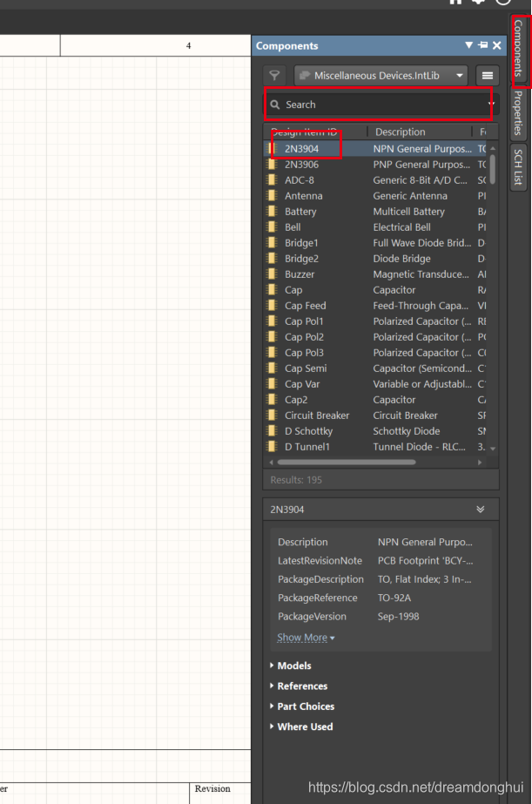
Task: Switch to the Properties side tab
Action: point(519,112)
